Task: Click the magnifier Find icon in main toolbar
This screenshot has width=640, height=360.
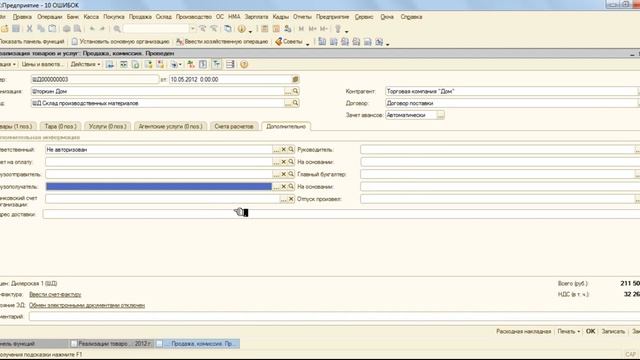Action: [x=117, y=29]
